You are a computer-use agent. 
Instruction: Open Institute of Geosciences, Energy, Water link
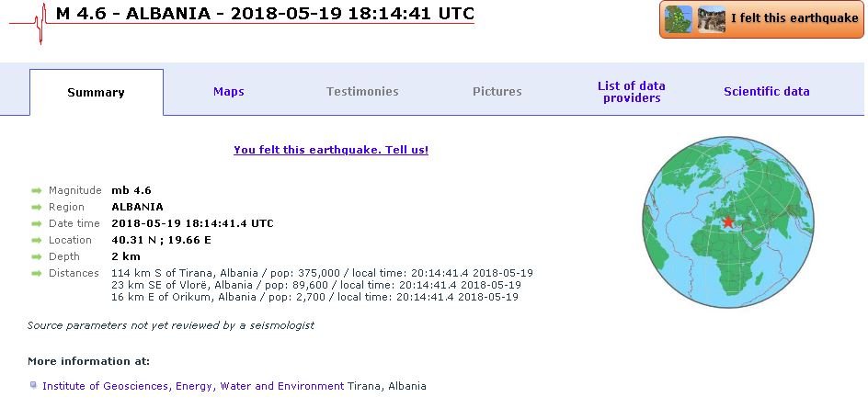[193, 386]
